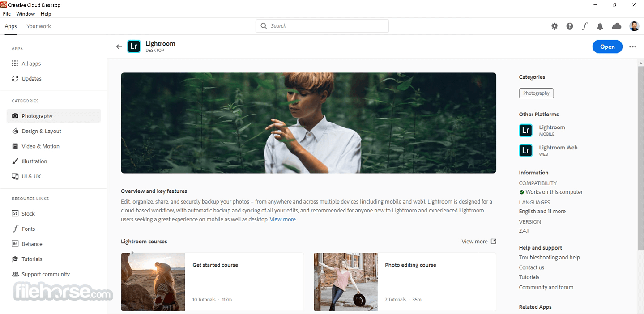Viewport: 644px width, 314px height.
Task: Click the 'English and 11 more' text
Action: (542, 212)
